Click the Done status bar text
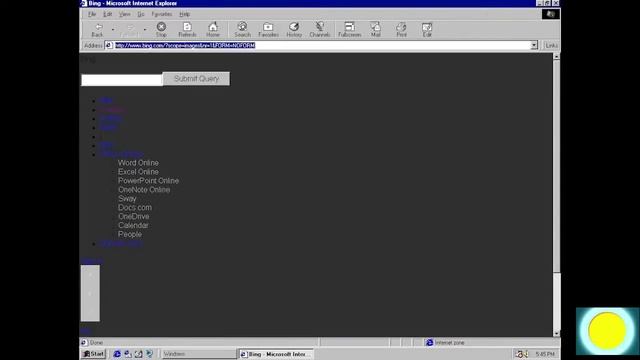The height and width of the screenshot is (360, 640). coord(96,342)
